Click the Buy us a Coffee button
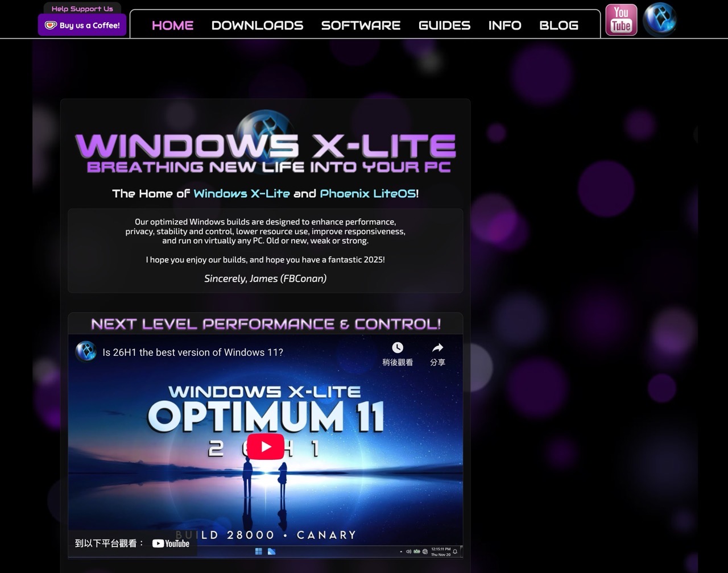The width and height of the screenshot is (728, 573). [82, 26]
